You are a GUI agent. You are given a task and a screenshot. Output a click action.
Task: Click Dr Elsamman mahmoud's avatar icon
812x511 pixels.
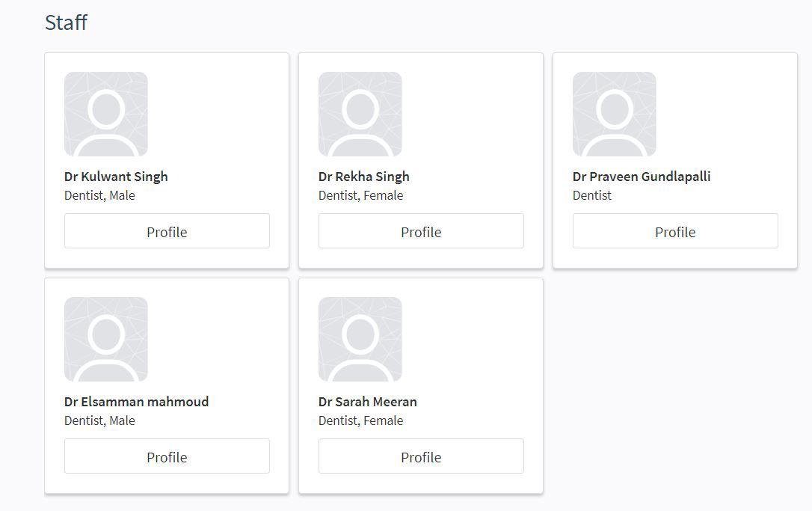coord(106,340)
